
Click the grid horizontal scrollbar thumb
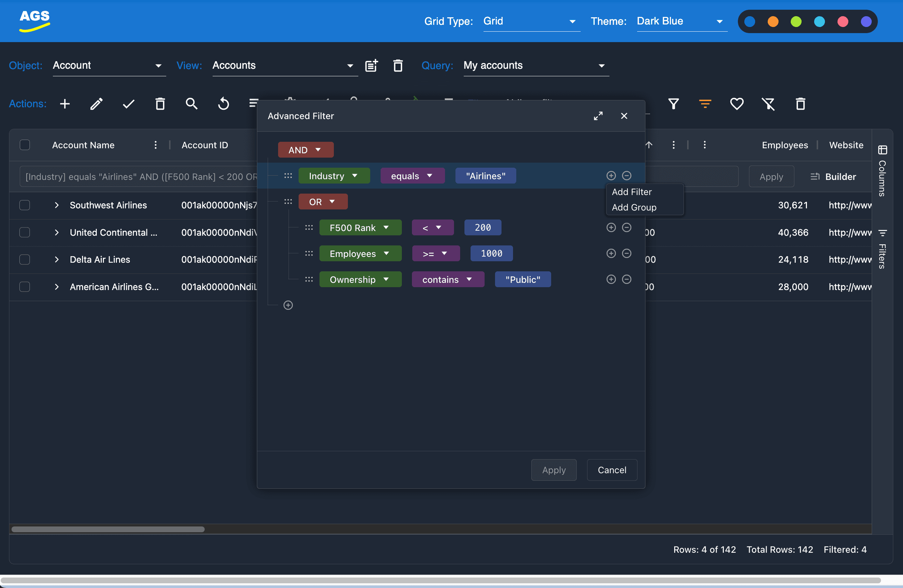(108, 529)
